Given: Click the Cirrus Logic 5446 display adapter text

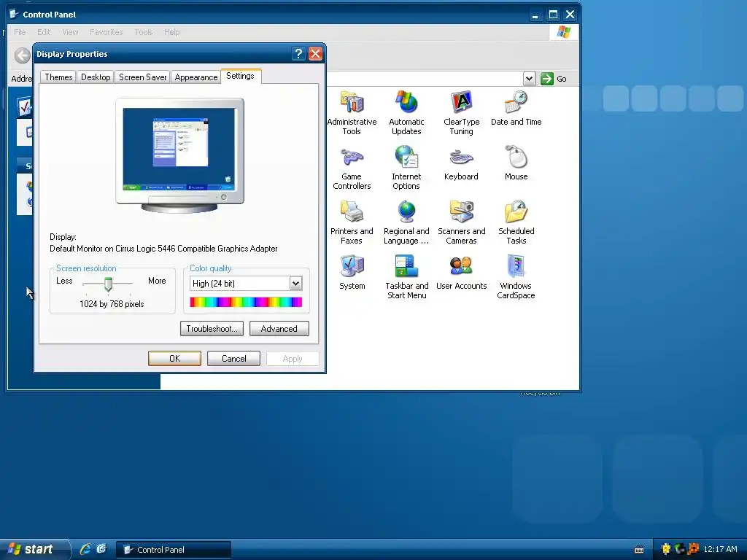Looking at the screenshot, I should [163, 249].
